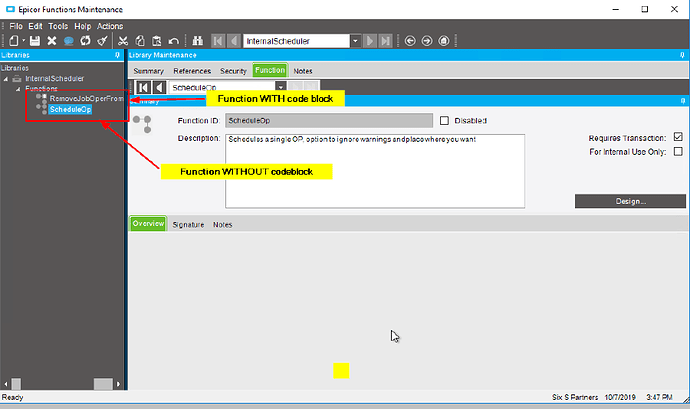Switch to the Security tab
Screen dimensions: 690x409
(233, 71)
